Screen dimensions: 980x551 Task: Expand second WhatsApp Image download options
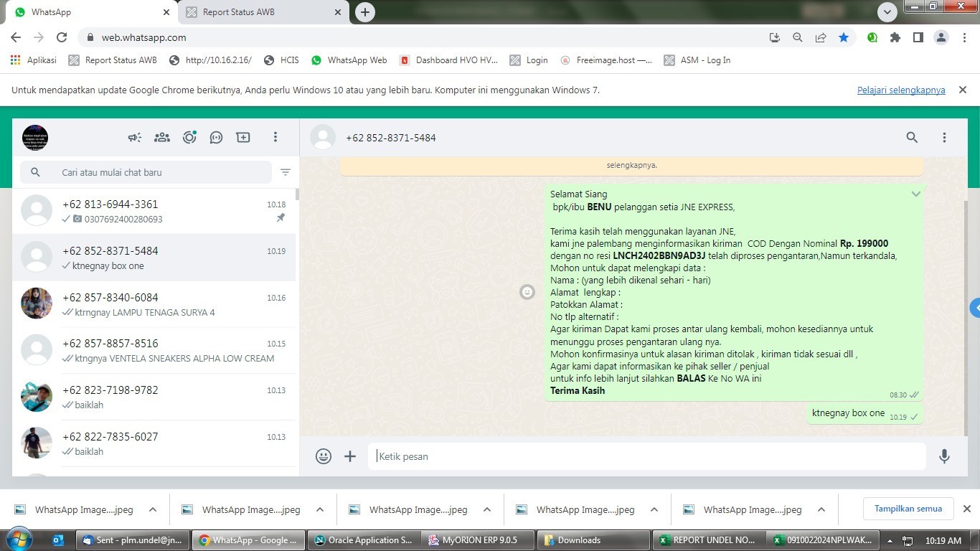[x=320, y=509]
